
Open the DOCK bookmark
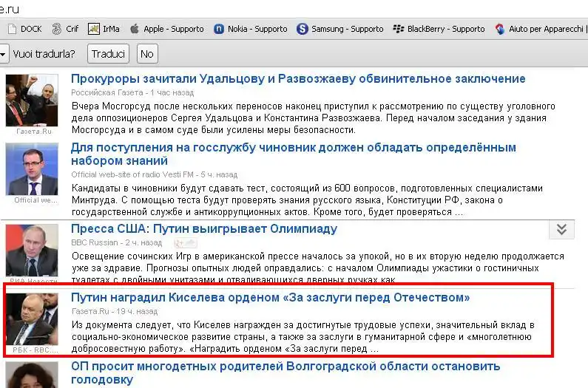click(x=25, y=29)
